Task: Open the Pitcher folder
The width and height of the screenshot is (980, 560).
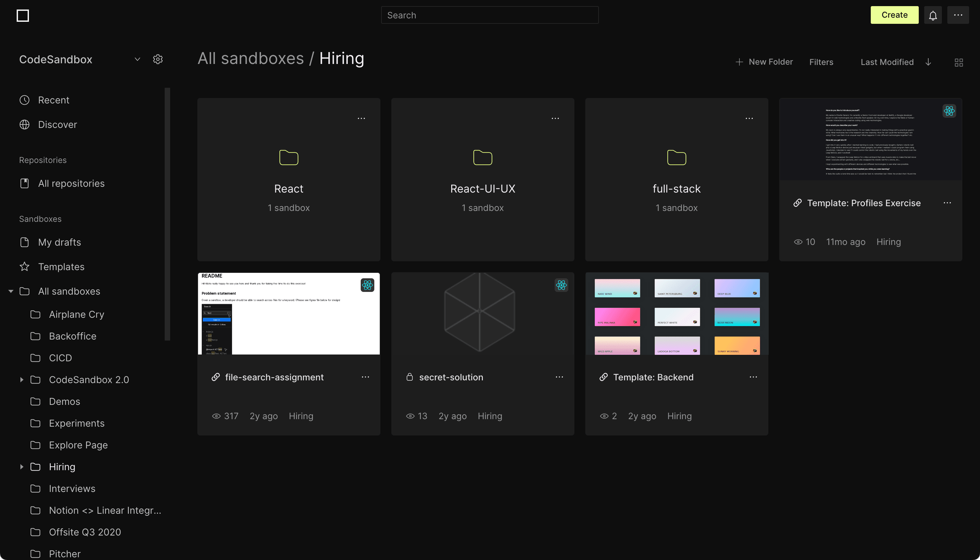Action: point(65,554)
